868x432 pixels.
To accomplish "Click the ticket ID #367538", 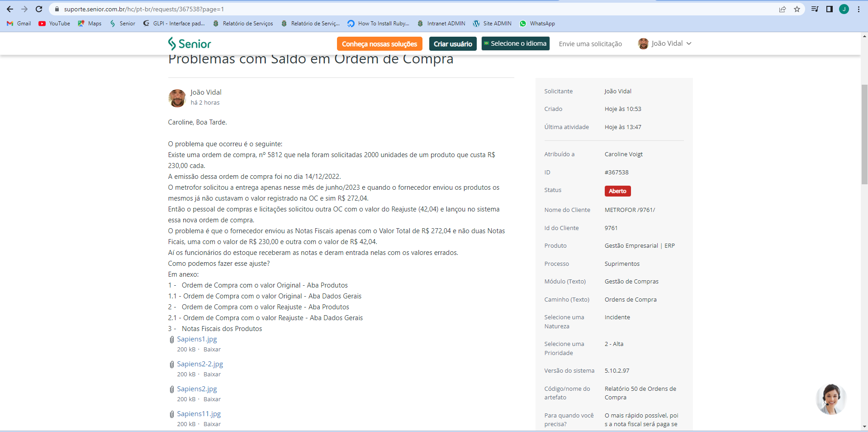I will [617, 173].
